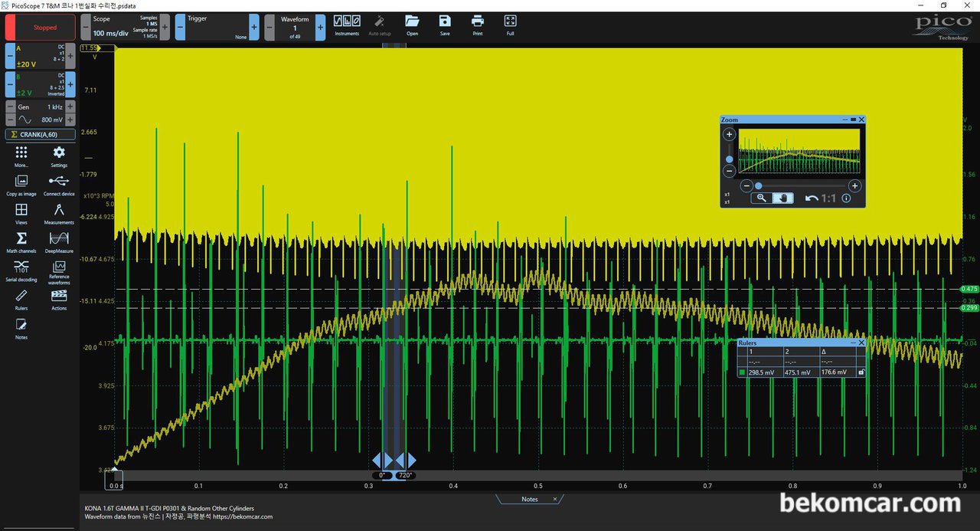Viewport: 980px width, 531px height.
Task: Select the 0° rotation ruler marker
Action: point(381,476)
